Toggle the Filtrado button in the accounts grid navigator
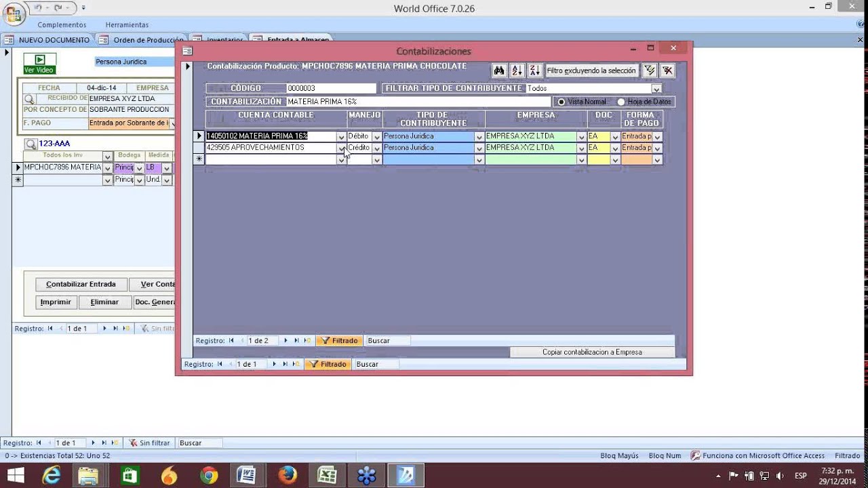Screen dimensions: 868x488 pyautogui.click(x=339, y=341)
